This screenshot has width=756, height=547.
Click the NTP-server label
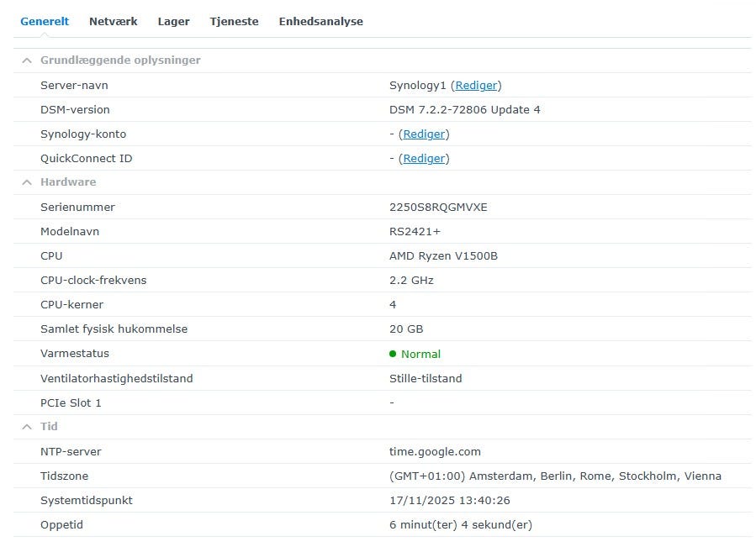click(71, 451)
